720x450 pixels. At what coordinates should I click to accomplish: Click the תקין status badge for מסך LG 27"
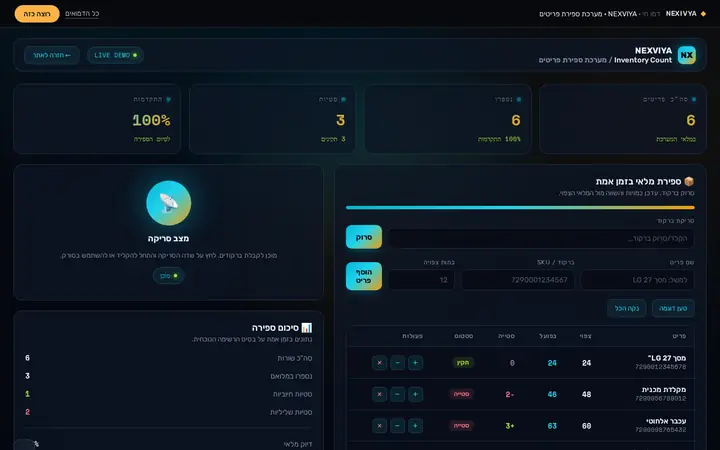[x=463, y=363]
